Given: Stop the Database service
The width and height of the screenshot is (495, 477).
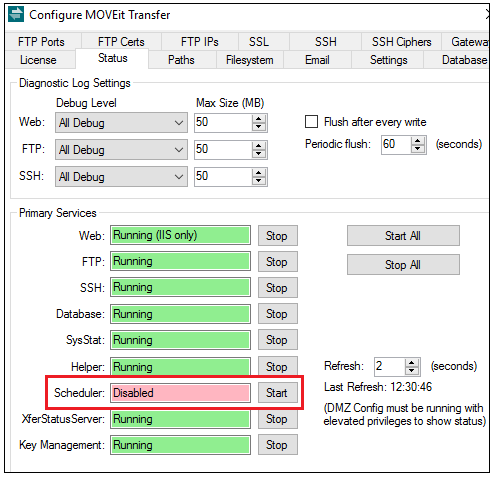Looking at the screenshot, I should point(278,314).
